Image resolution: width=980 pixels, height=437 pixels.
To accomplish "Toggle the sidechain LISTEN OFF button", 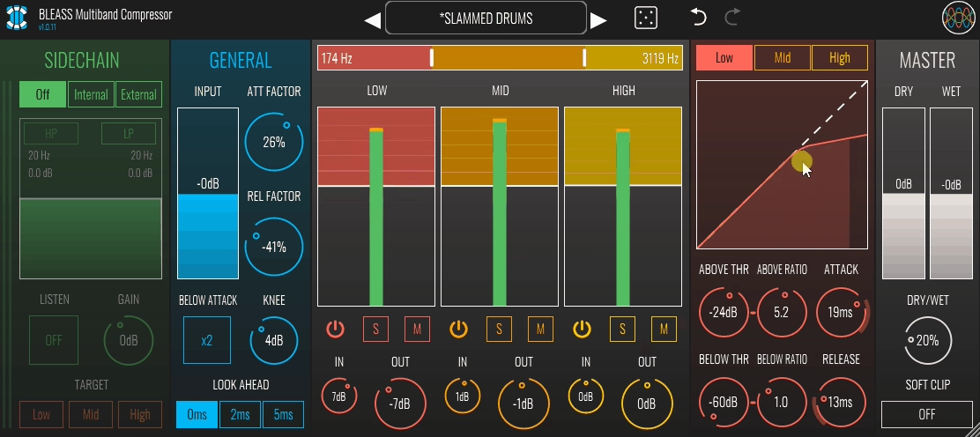I will [54, 340].
